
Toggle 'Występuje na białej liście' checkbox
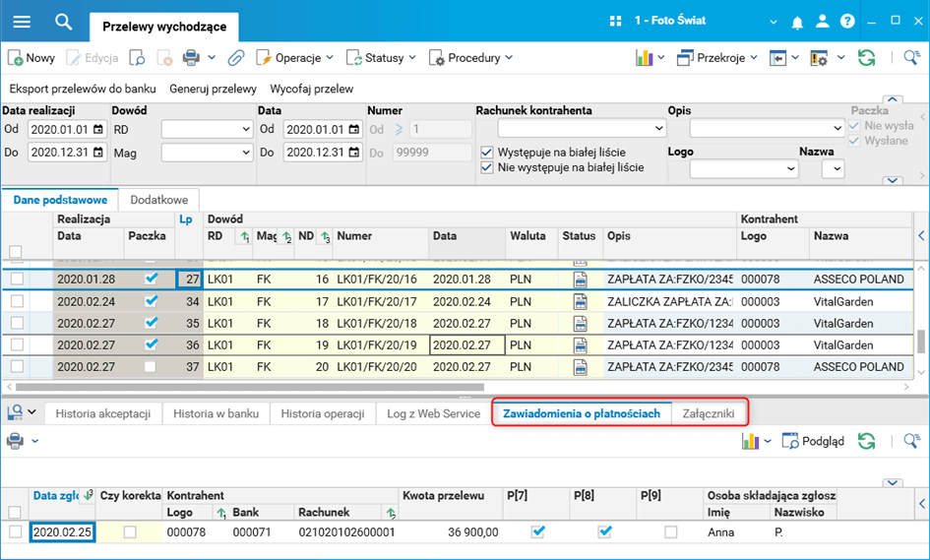tap(487, 153)
